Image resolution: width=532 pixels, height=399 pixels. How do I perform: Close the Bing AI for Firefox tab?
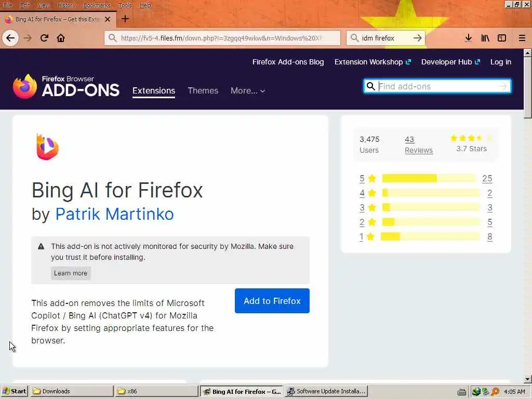point(108,19)
